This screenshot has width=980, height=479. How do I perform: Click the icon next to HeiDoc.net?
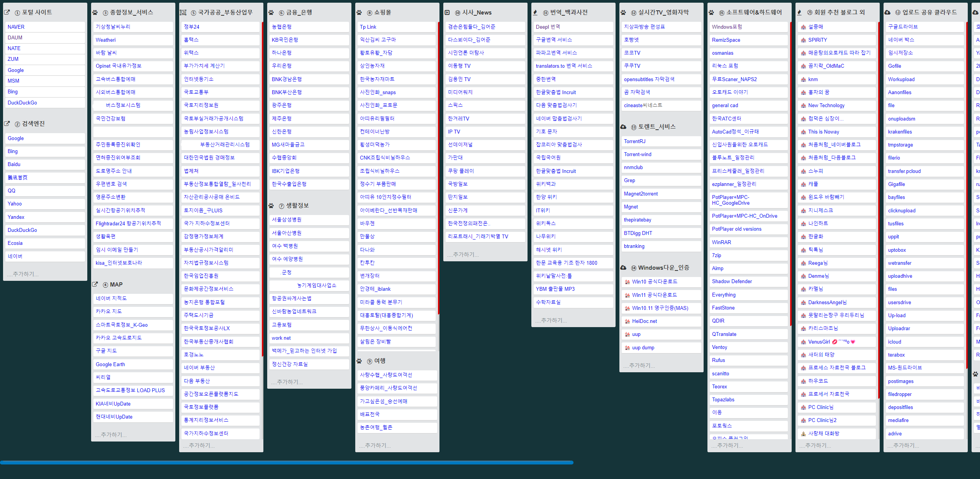click(x=627, y=321)
